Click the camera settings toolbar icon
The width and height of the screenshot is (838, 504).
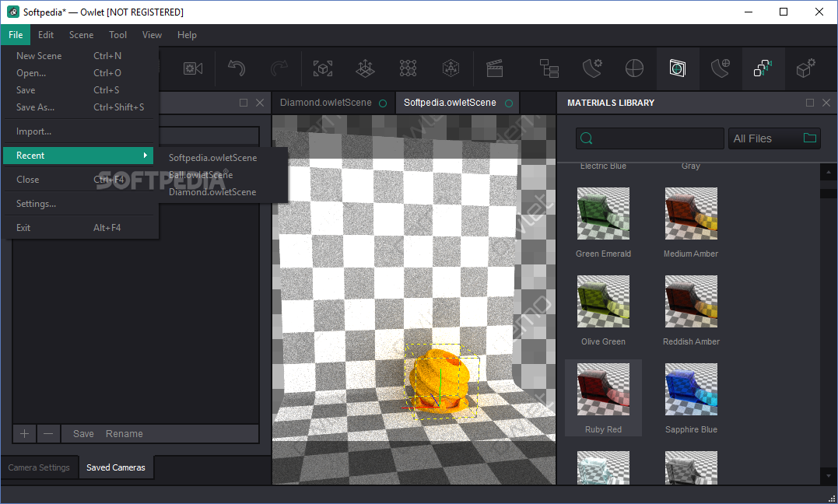(x=192, y=68)
